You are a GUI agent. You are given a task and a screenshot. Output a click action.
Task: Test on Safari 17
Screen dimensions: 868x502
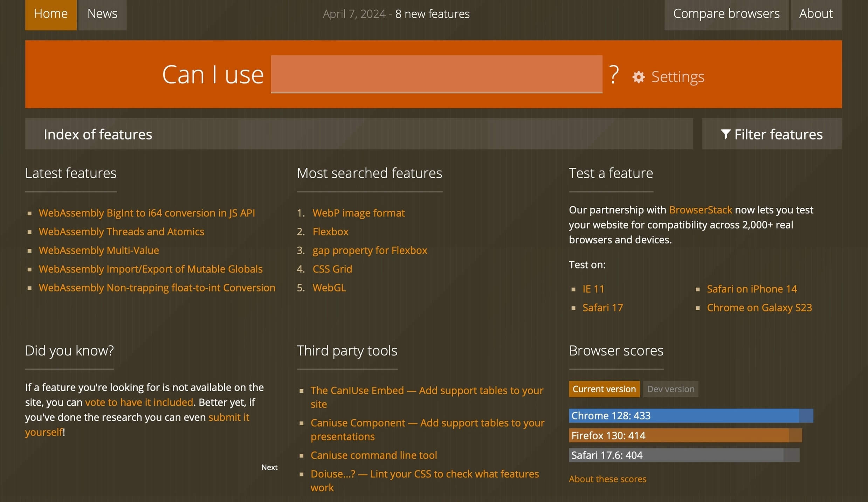602,308
